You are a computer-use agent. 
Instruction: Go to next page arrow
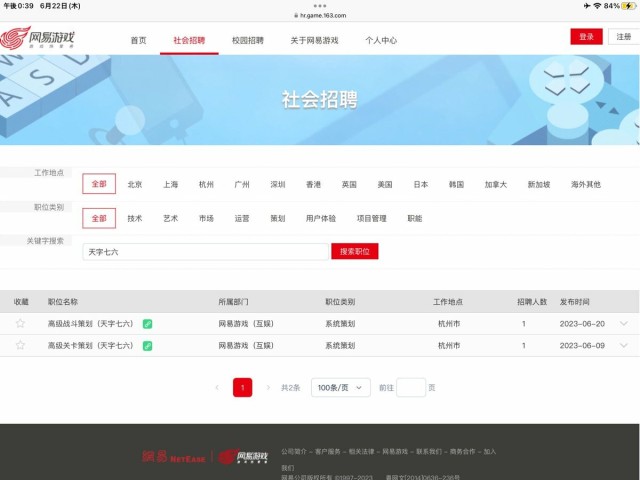point(268,387)
